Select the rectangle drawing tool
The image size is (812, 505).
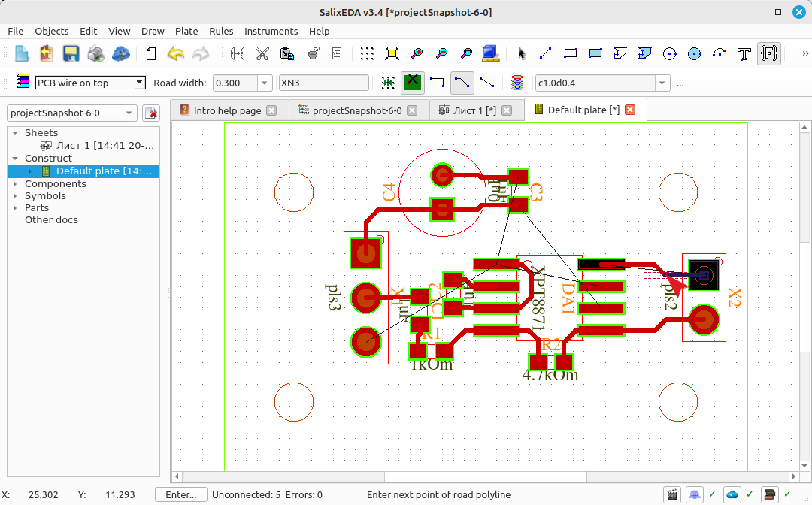pyautogui.click(x=570, y=53)
